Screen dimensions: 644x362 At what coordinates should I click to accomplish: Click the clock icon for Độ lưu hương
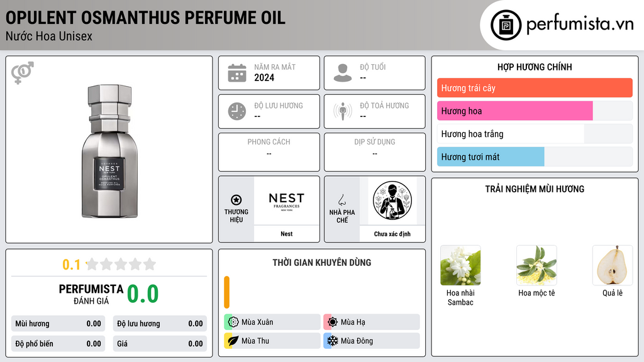[x=237, y=111]
